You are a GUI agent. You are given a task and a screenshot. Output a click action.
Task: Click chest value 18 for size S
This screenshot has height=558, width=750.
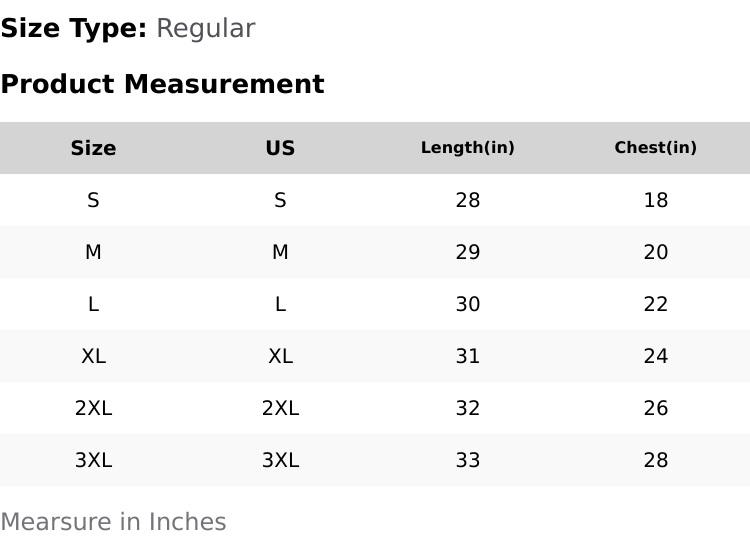point(655,200)
